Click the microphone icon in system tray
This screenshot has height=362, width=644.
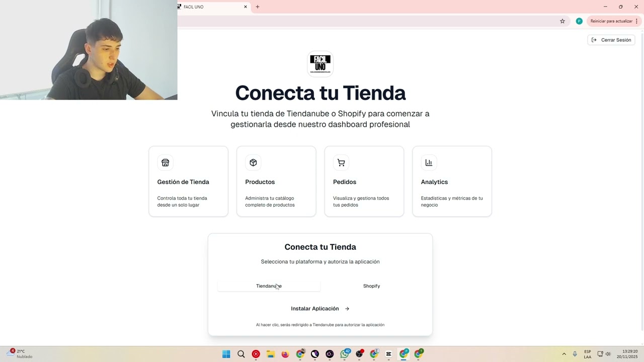(575, 354)
